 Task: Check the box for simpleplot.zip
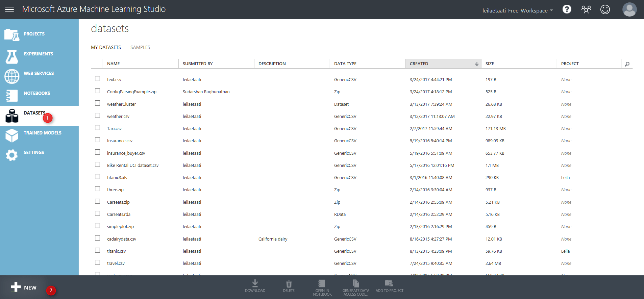coord(98,225)
